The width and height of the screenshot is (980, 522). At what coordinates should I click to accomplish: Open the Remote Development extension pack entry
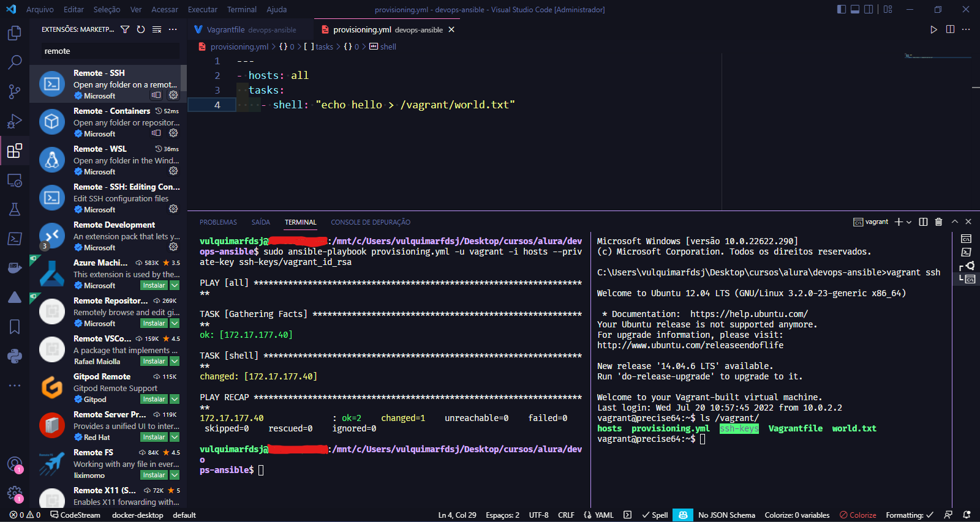click(108, 236)
